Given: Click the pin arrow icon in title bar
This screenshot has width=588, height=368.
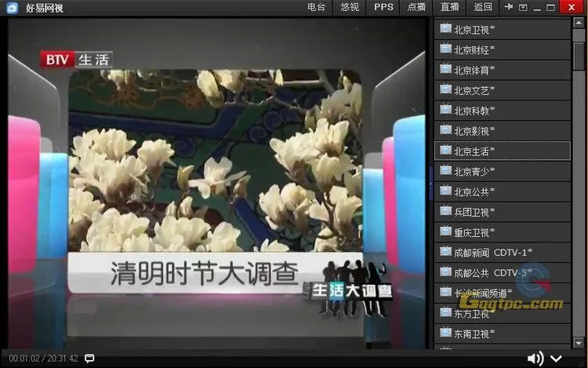Looking at the screenshot, I should [x=509, y=7].
